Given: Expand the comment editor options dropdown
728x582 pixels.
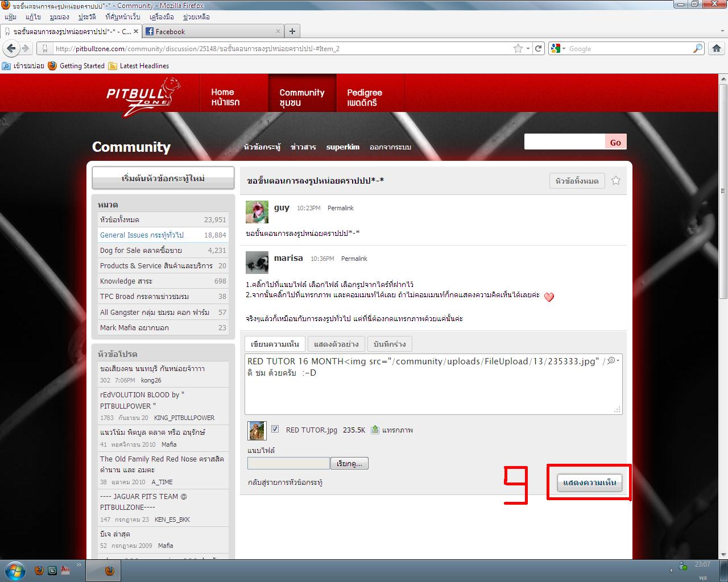Looking at the screenshot, I should coord(613,360).
